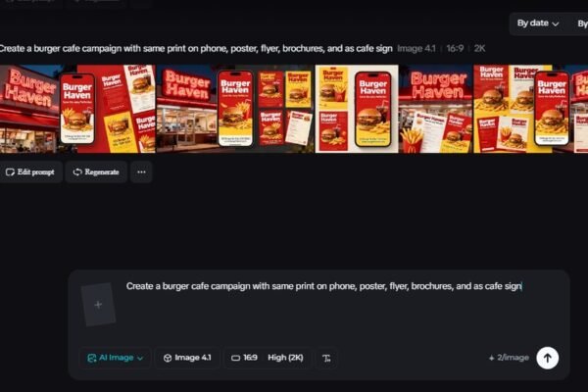Viewport: 588px width, 392px height.
Task: Click the text style icon in prompt bar
Action: point(326,358)
